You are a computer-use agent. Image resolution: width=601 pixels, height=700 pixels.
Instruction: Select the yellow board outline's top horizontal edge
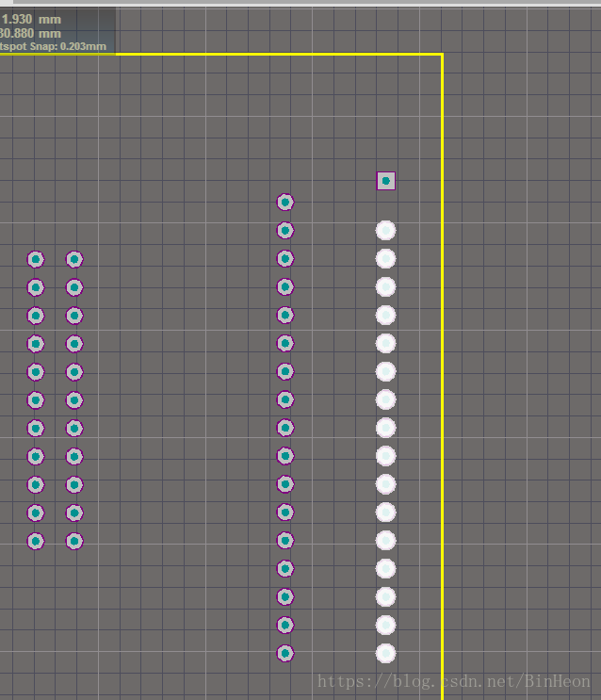pyautogui.click(x=283, y=55)
